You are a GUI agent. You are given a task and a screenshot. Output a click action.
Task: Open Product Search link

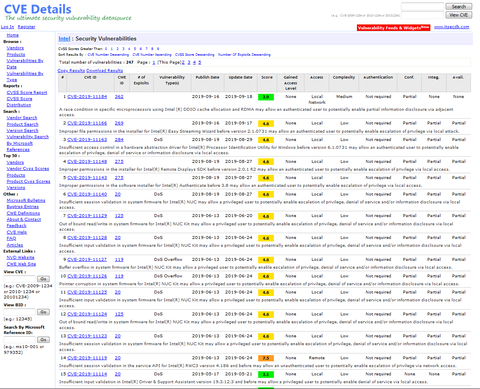(22, 124)
